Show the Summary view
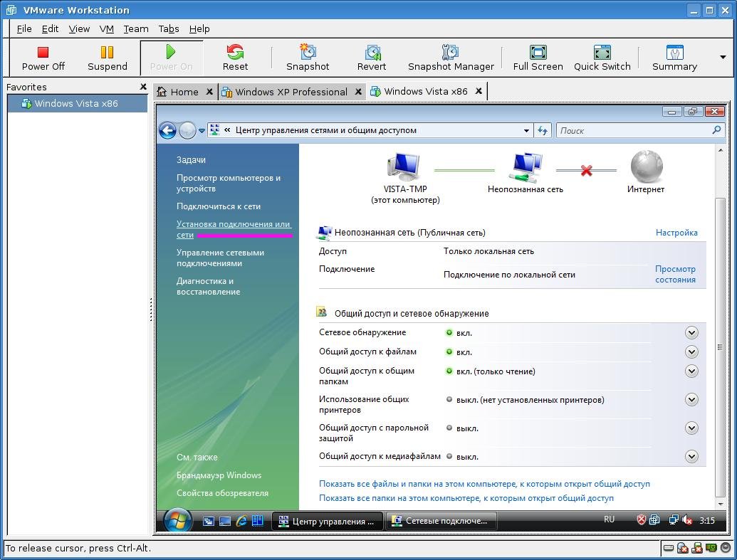Image resolution: width=737 pixels, height=560 pixels. [x=674, y=58]
